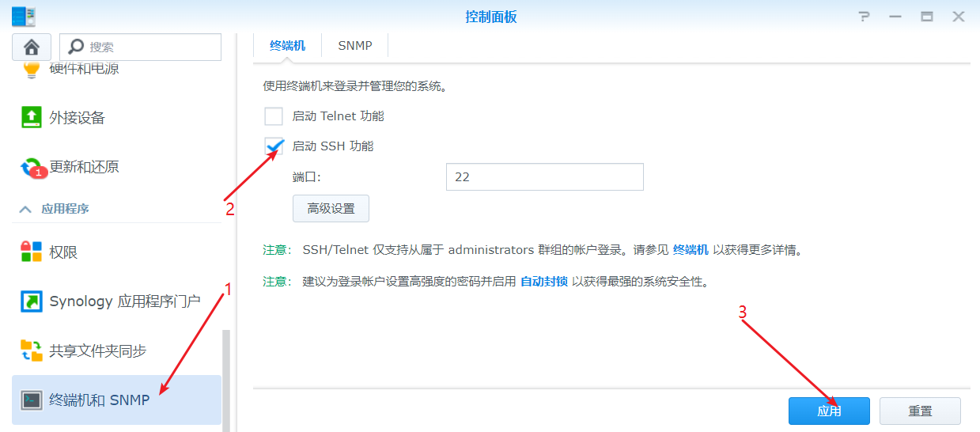This screenshot has height=432, width=980.
Task: Switch to the SNMP tab
Action: pos(354,46)
